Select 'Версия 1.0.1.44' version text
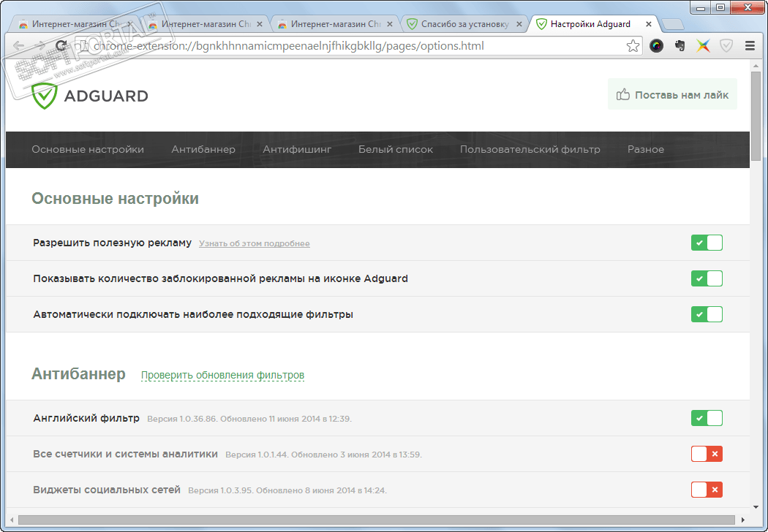Viewport: 768px width, 532px height. pos(257,455)
